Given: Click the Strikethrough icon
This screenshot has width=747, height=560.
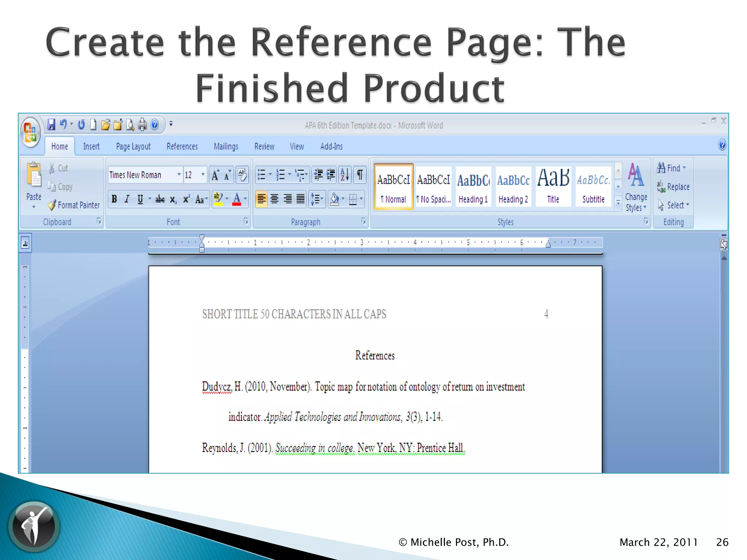Looking at the screenshot, I should click(x=160, y=199).
